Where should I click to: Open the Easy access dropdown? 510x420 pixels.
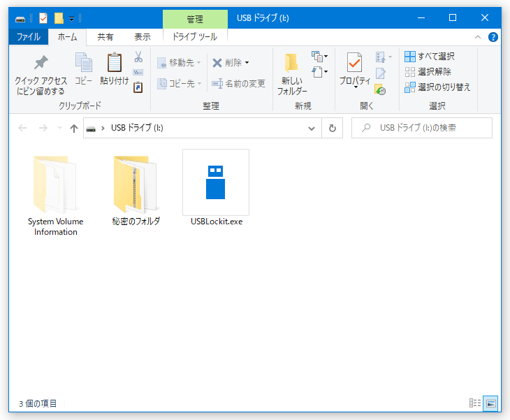pyautogui.click(x=319, y=71)
